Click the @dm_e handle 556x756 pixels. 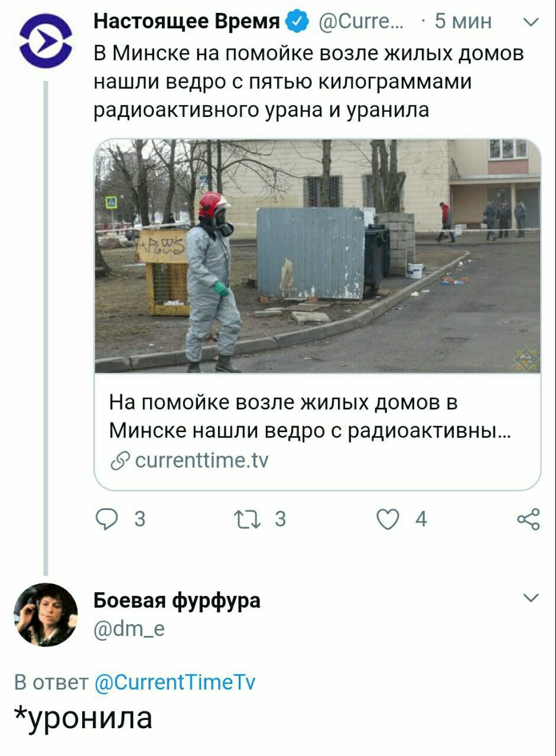point(130,630)
